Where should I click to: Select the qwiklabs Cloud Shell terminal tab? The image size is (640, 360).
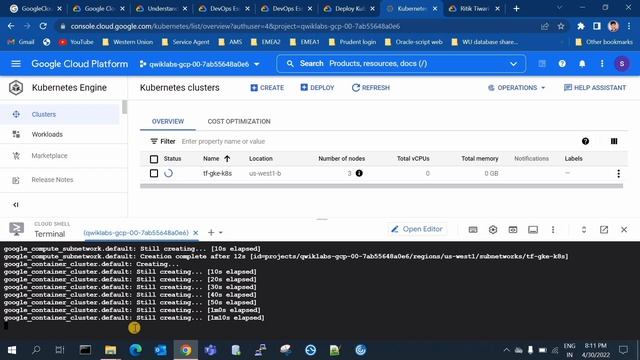136,233
